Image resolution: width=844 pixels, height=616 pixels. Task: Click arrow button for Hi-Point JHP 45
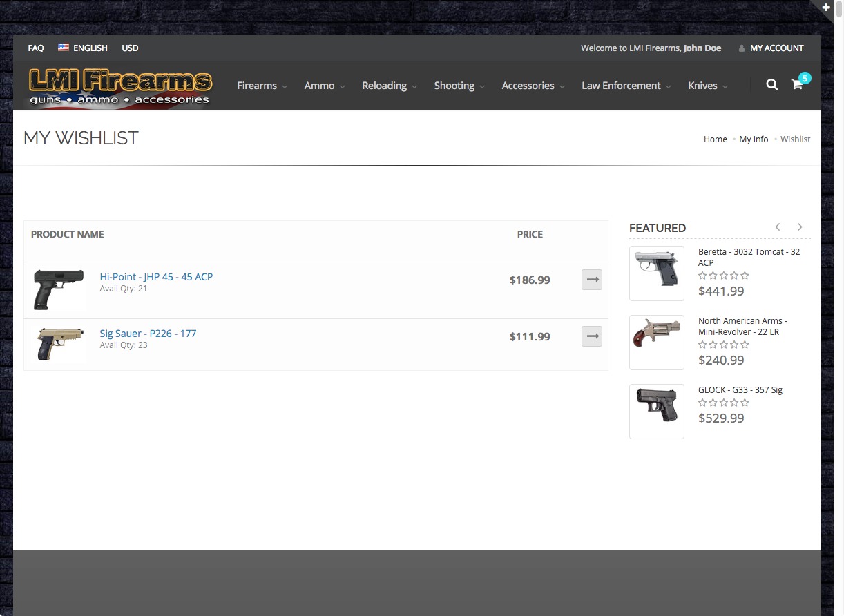(592, 280)
